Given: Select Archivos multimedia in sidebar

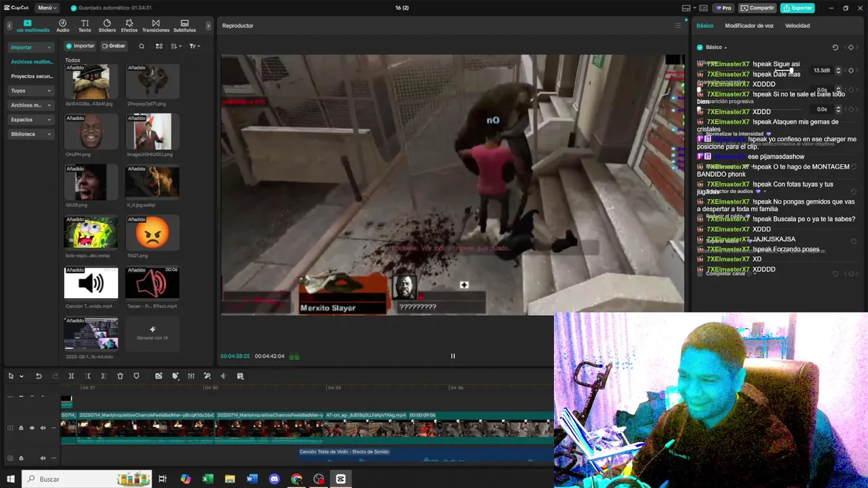Looking at the screenshot, I should (32, 62).
